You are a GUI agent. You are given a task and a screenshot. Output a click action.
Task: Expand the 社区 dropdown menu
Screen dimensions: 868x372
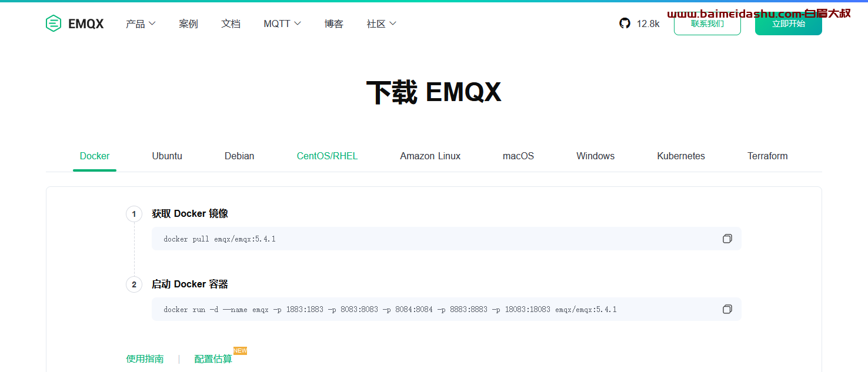tap(382, 24)
